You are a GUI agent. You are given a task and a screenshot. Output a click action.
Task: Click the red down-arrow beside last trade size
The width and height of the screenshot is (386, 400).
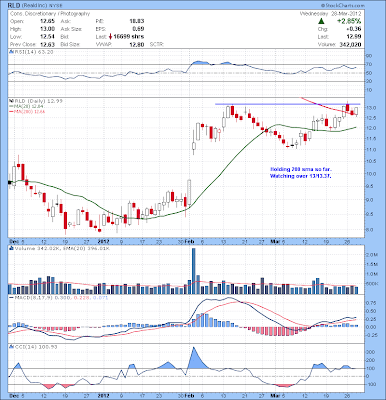pos(110,37)
